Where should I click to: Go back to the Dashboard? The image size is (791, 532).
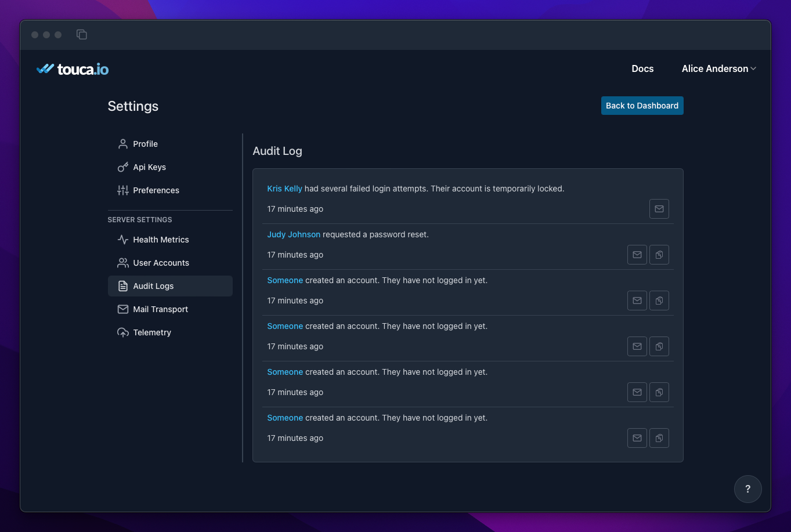(642, 106)
